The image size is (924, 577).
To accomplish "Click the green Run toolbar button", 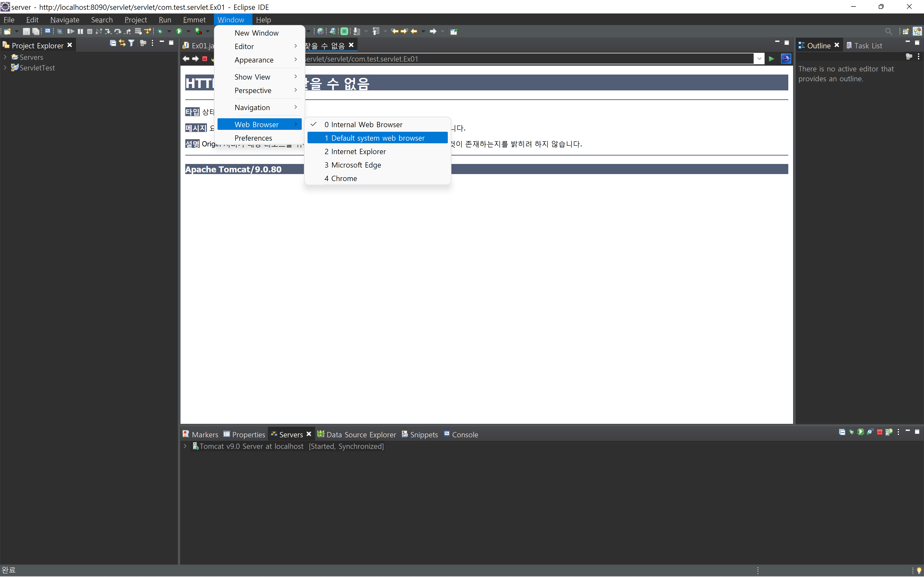I will [x=179, y=31].
